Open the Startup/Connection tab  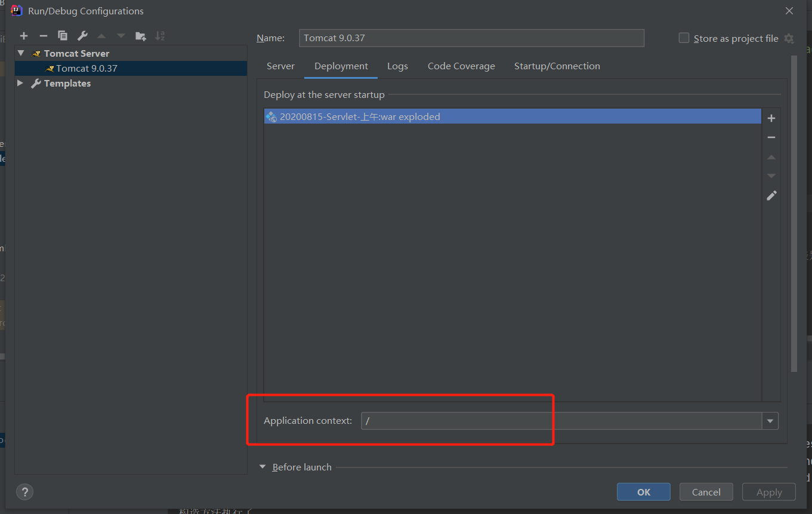tap(557, 66)
